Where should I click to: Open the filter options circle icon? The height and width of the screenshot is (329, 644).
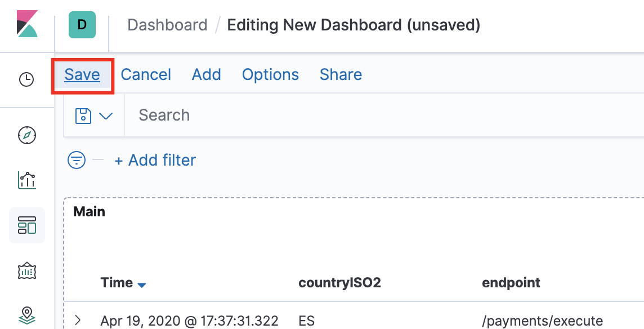click(x=77, y=161)
